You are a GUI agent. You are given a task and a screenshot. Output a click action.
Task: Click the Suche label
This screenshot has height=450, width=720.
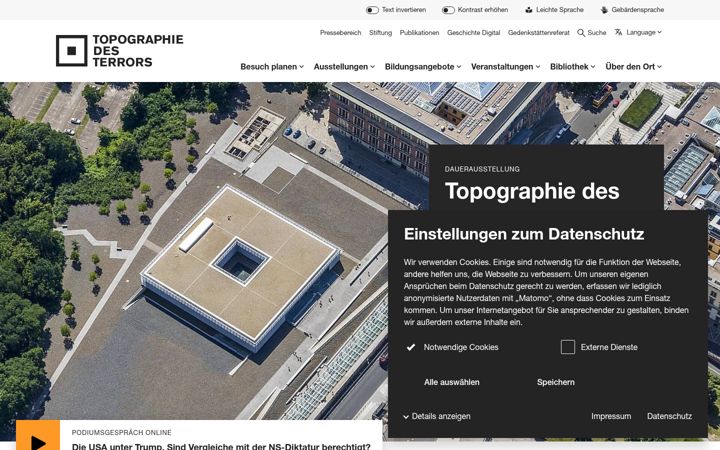pyautogui.click(x=596, y=33)
